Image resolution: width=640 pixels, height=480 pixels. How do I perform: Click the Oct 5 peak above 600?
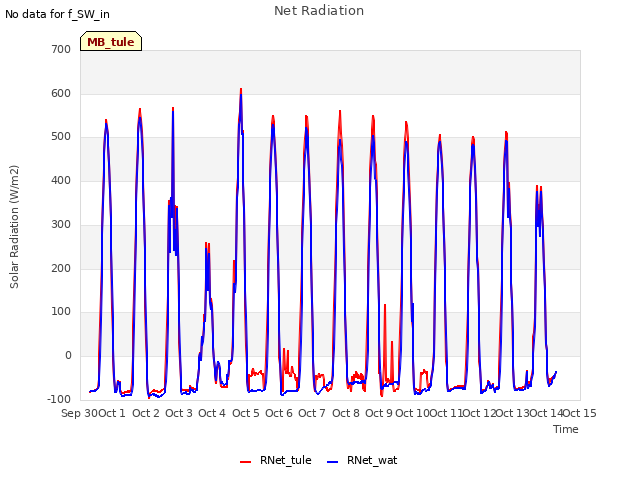[x=241, y=89]
